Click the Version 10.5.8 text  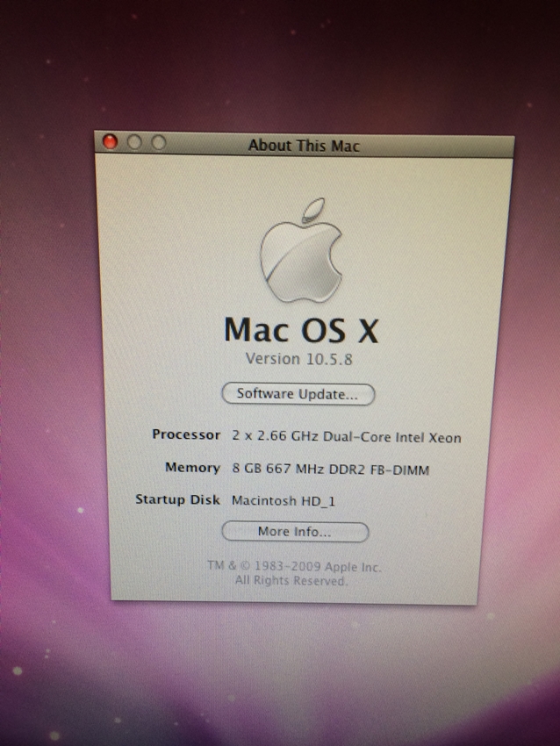point(298,359)
